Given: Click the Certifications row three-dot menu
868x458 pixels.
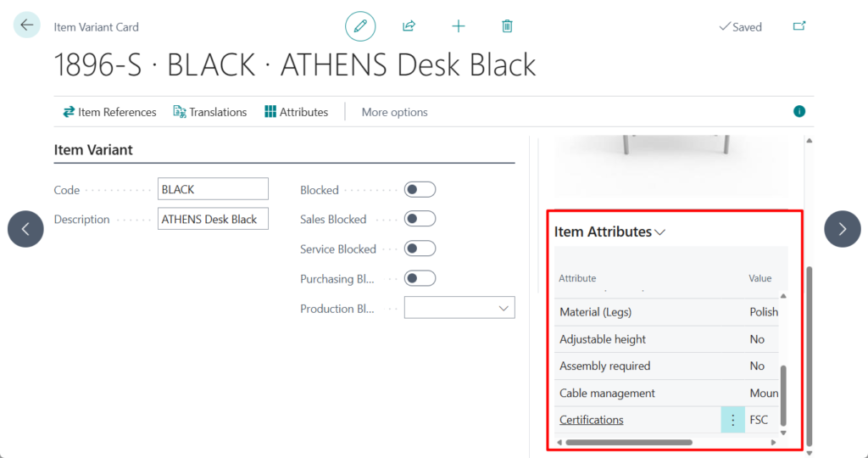Looking at the screenshot, I should click(x=733, y=420).
